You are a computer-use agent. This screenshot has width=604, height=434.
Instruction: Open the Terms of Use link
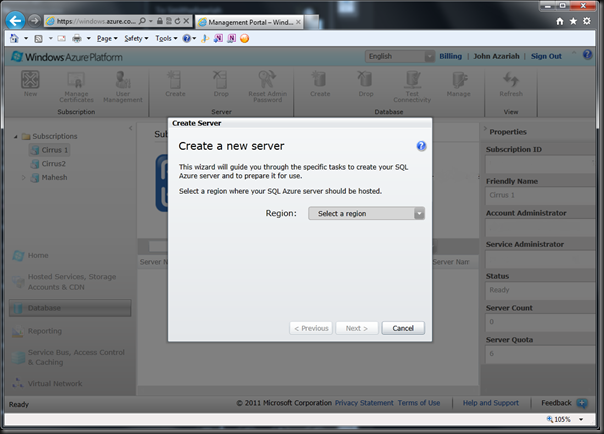(419, 403)
